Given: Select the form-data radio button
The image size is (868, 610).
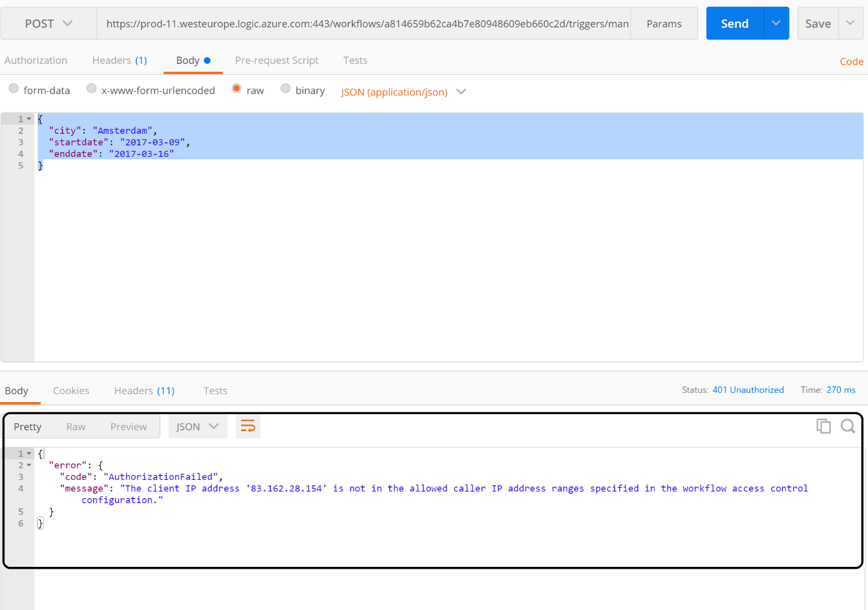Looking at the screenshot, I should click(x=13, y=89).
